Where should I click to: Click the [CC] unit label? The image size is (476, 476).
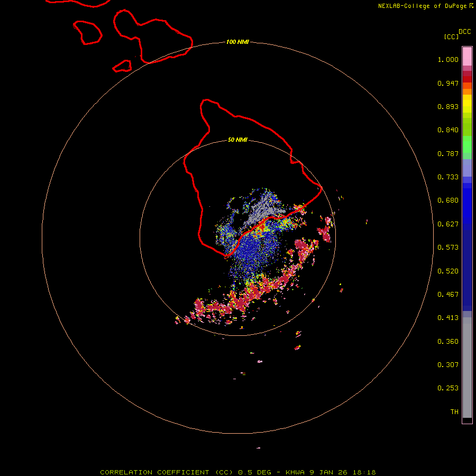click(452, 36)
